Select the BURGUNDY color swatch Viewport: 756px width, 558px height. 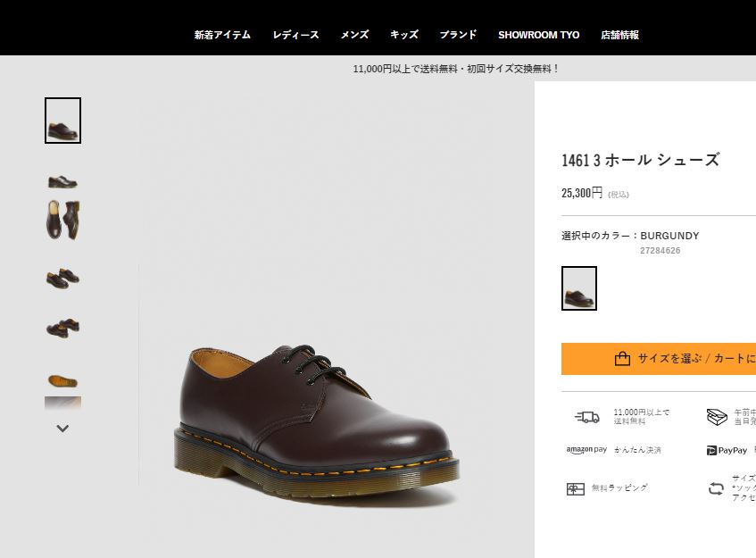coord(578,287)
